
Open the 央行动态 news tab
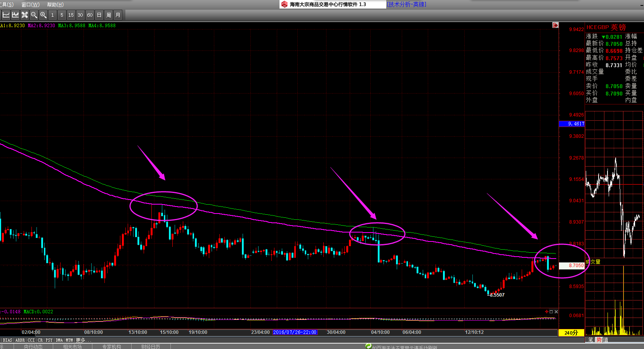pyautogui.click(x=33, y=346)
